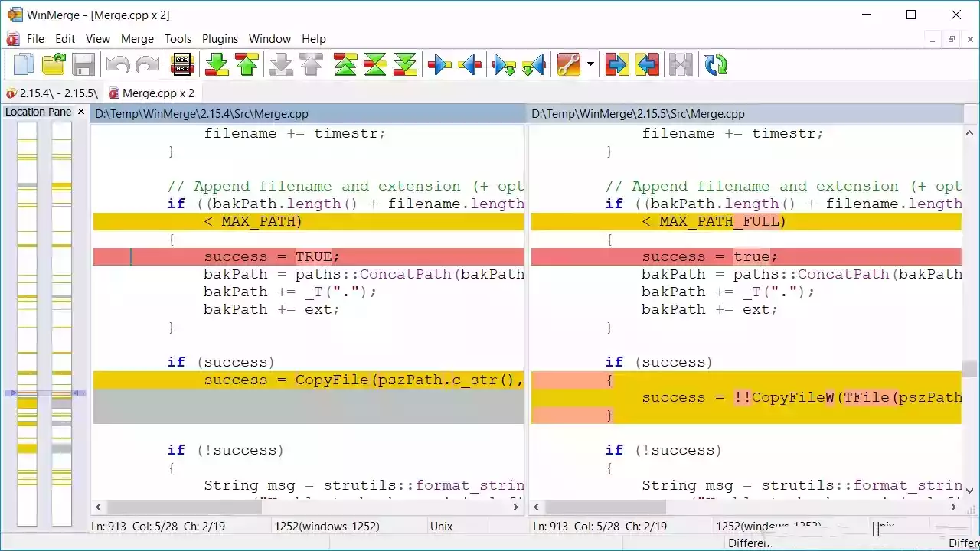
Task: Open files using the folder icon
Action: click(x=54, y=64)
